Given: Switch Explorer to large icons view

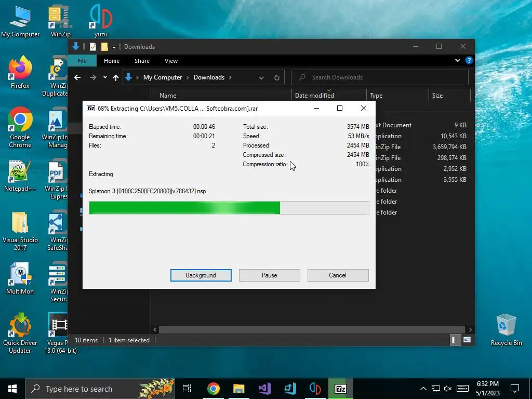Looking at the screenshot, I should (467, 340).
